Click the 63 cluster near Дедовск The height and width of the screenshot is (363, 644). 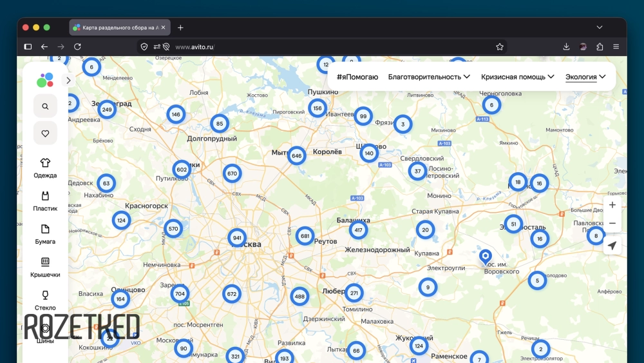106,183
